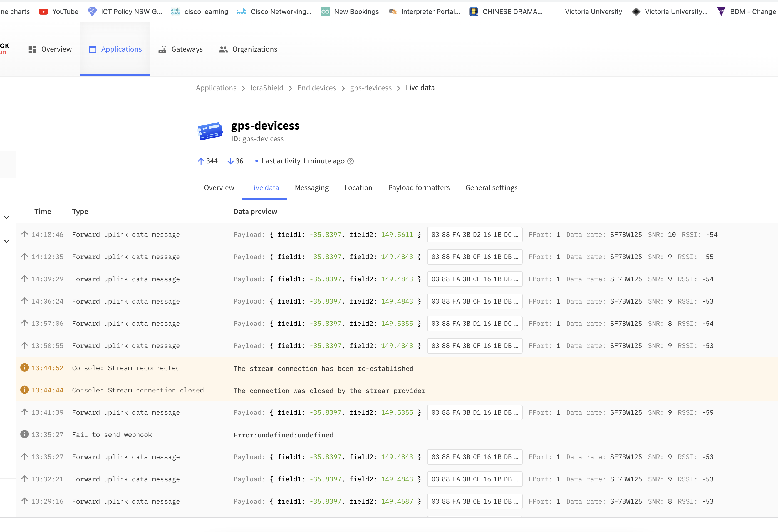Screen dimensions: 778x532
Task: Click the gps-devicess device board icon
Action: [x=210, y=131]
